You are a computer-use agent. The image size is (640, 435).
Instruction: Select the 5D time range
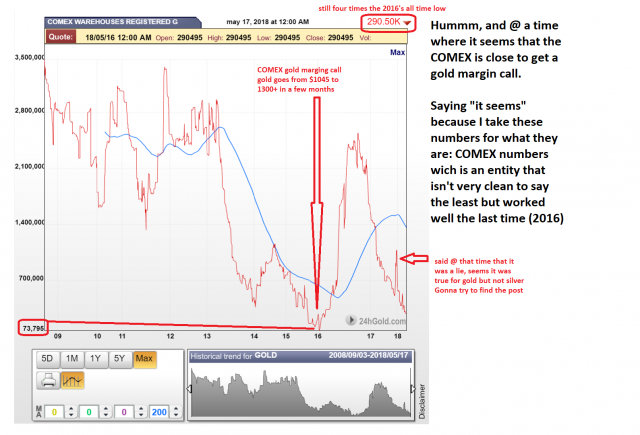point(47,359)
